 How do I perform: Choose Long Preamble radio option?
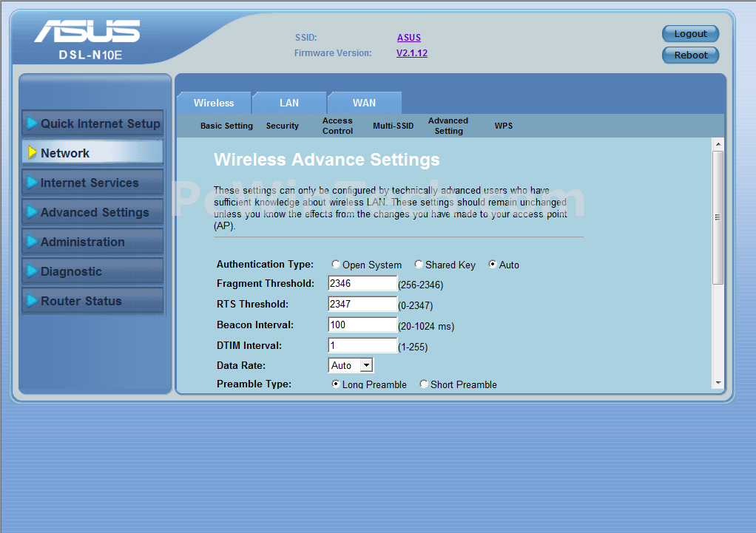point(336,384)
